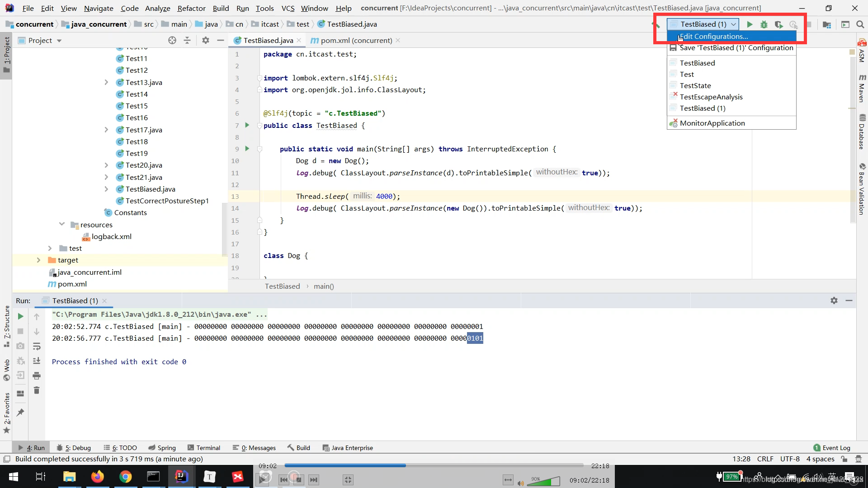Pin the Run tab with pushpin icon
Viewport: 868px width, 488px height.
[20, 413]
